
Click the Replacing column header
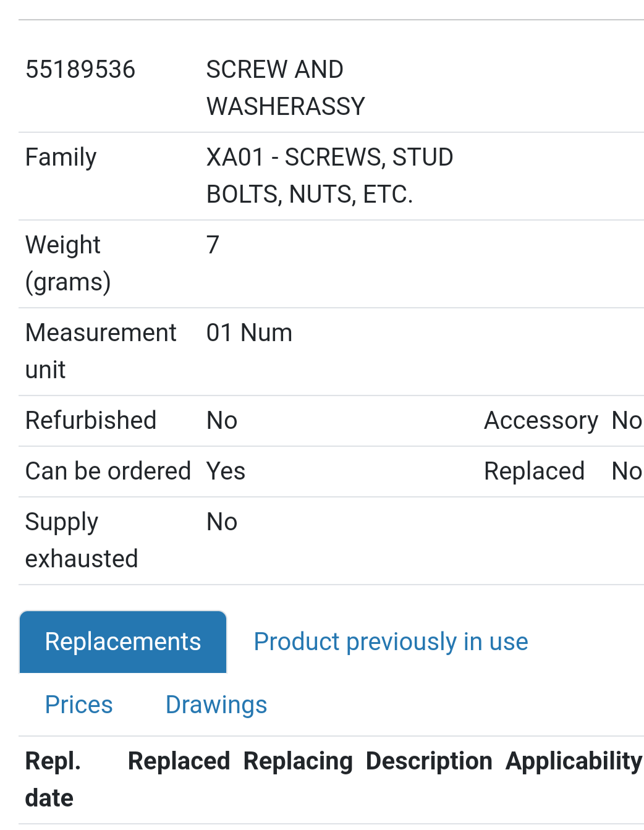click(298, 761)
